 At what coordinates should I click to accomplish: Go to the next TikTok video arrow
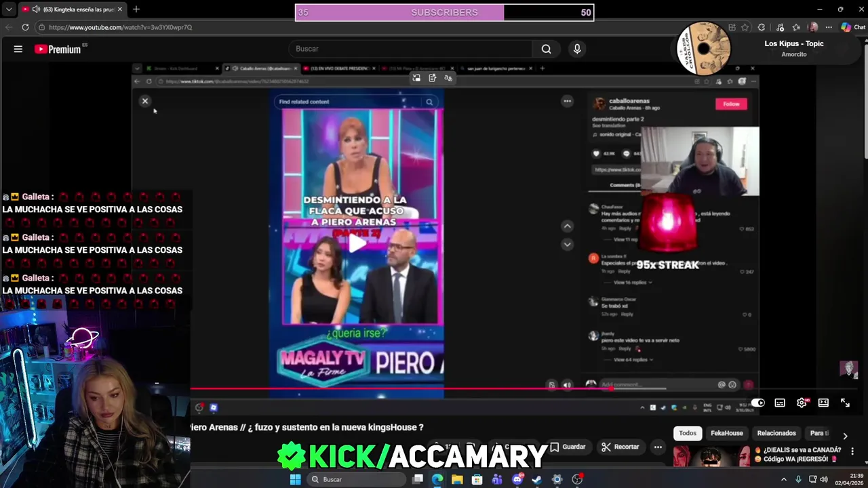pos(568,244)
